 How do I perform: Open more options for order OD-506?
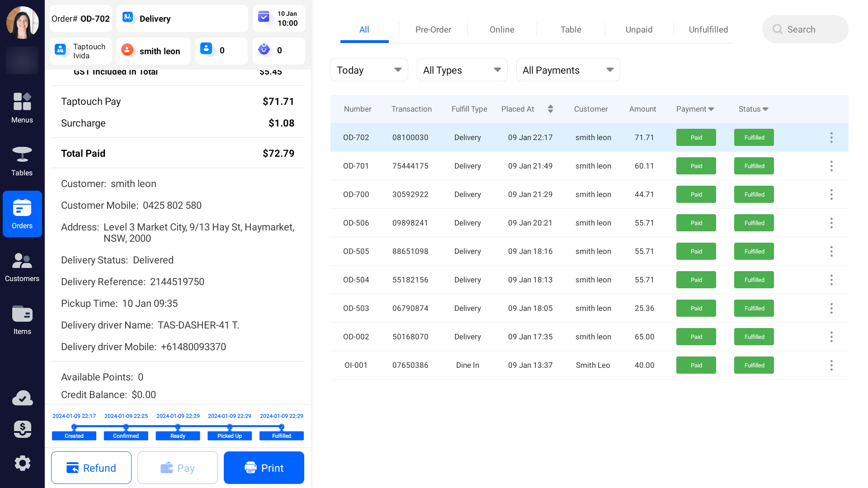(x=831, y=223)
